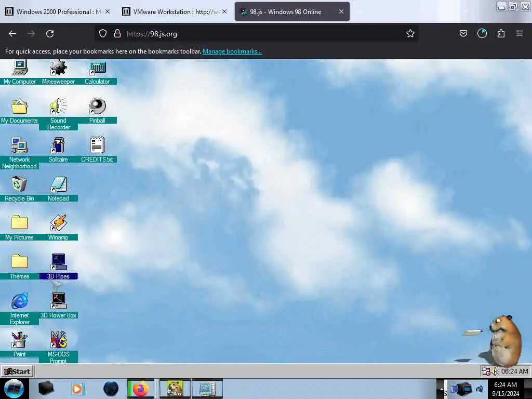Open media player taskbar icon
Viewport: 532px width, 399px height.
pos(77,389)
